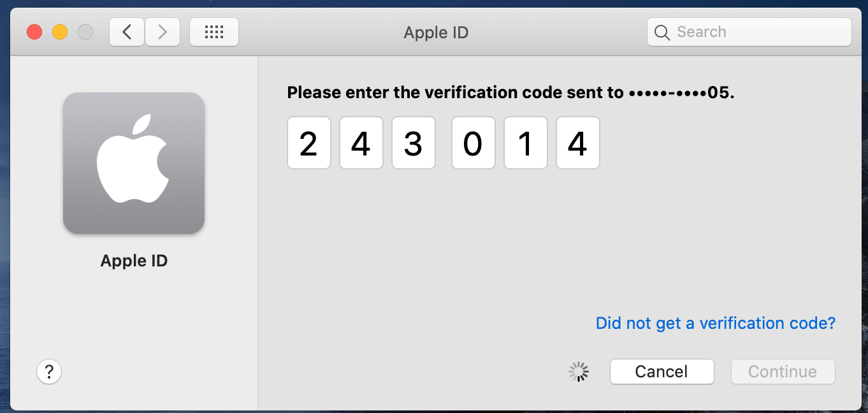The height and width of the screenshot is (413, 868).
Task: Click "Did not get a verification code?" link
Action: coord(715,323)
